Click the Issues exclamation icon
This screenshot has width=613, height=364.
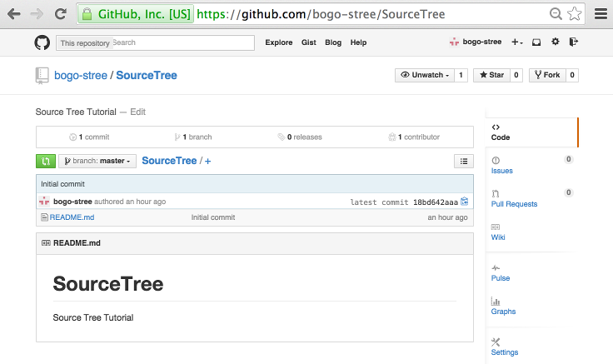[496, 160]
